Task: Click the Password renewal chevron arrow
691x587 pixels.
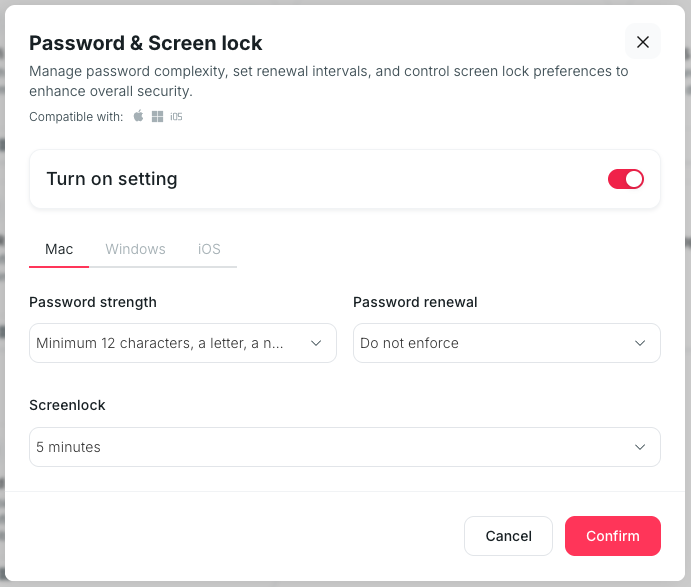Action: (640, 343)
